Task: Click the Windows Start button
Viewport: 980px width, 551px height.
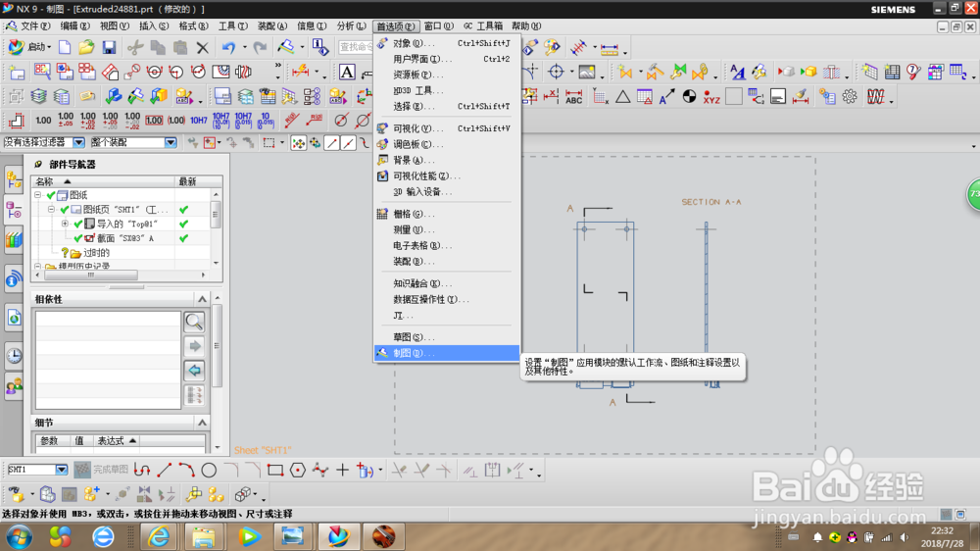Action: coord(20,537)
